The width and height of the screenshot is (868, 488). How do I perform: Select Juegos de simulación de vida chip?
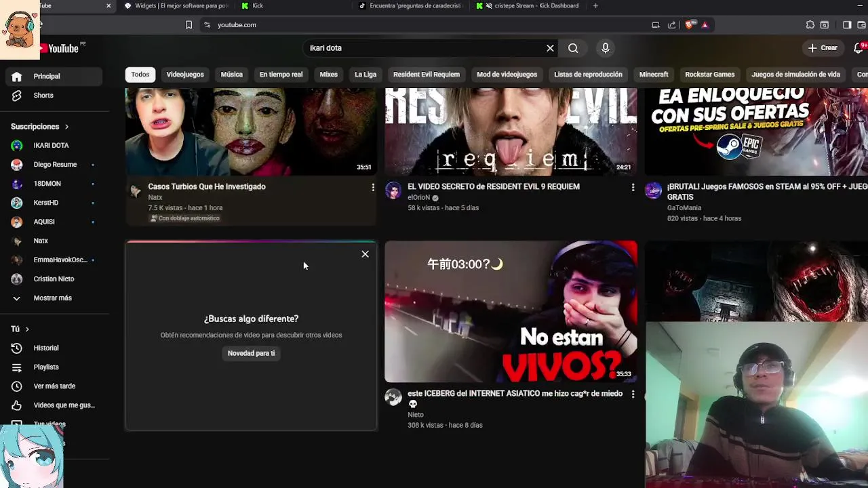tap(795, 75)
